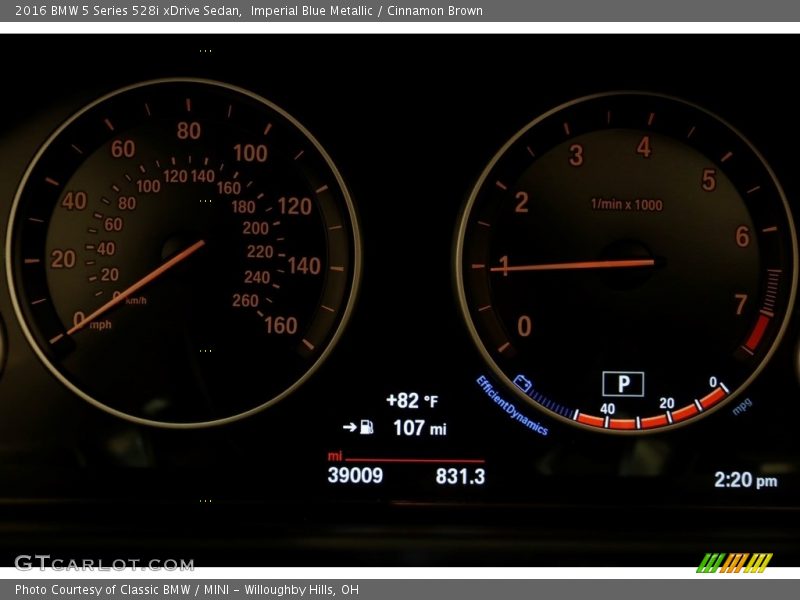Click the 107 mi range value
The width and height of the screenshot is (800, 600).
[x=419, y=428]
